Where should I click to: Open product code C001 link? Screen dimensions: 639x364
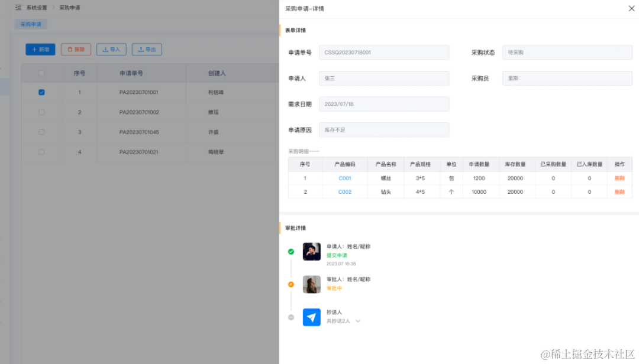pos(345,178)
